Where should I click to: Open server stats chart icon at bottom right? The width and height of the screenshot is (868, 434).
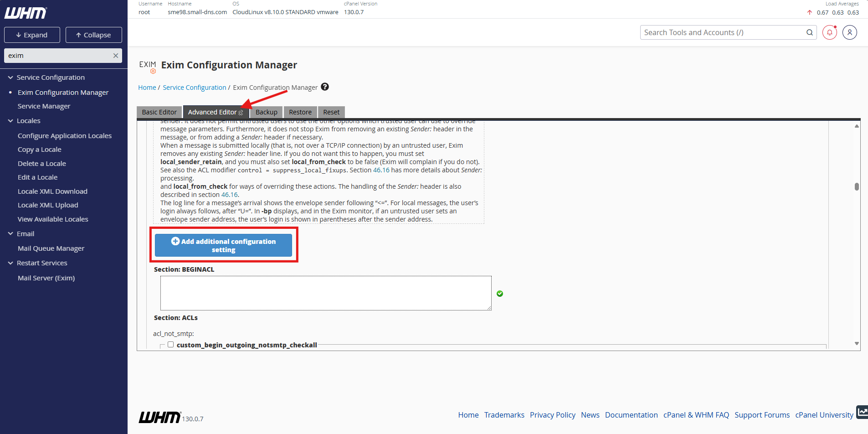tap(862, 412)
